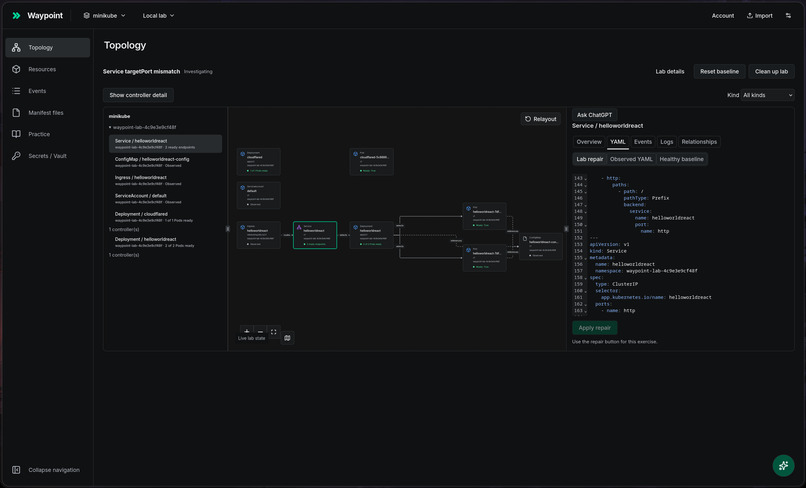Screen dimensions: 806x488
Task: Select Deployment / cloudflared in list
Action: 165,216
